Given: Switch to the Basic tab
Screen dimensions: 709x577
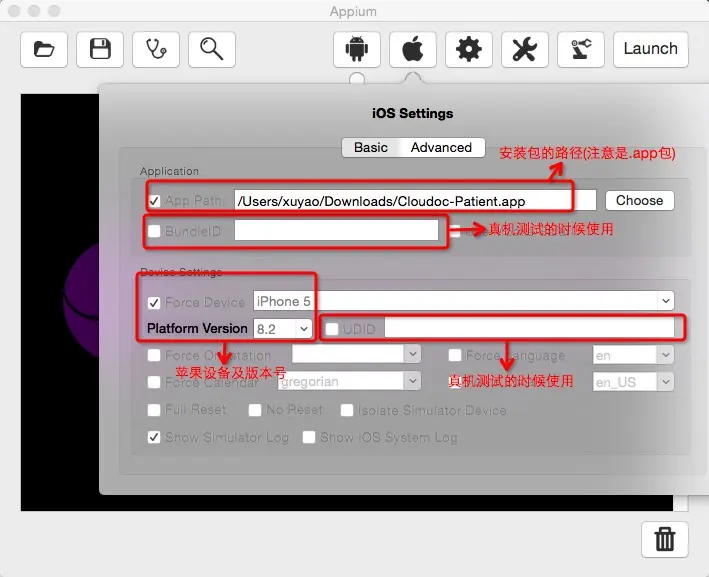Looking at the screenshot, I should tap(371, 147).
